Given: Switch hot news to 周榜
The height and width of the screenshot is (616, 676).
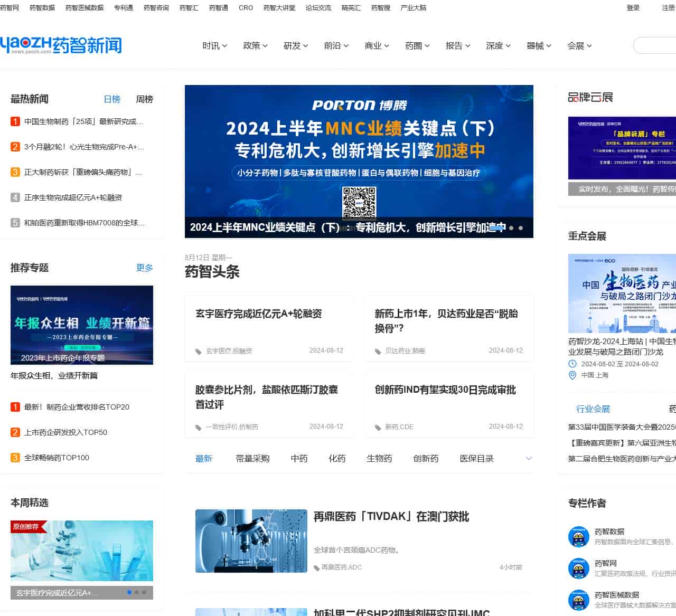Looking at the screenshot, I should (144, 99).
